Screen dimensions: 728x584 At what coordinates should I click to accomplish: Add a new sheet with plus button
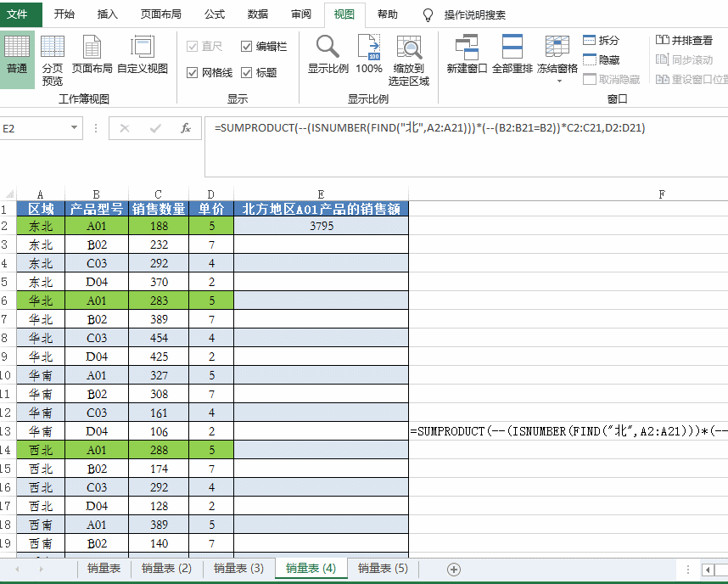pos(454,569)
